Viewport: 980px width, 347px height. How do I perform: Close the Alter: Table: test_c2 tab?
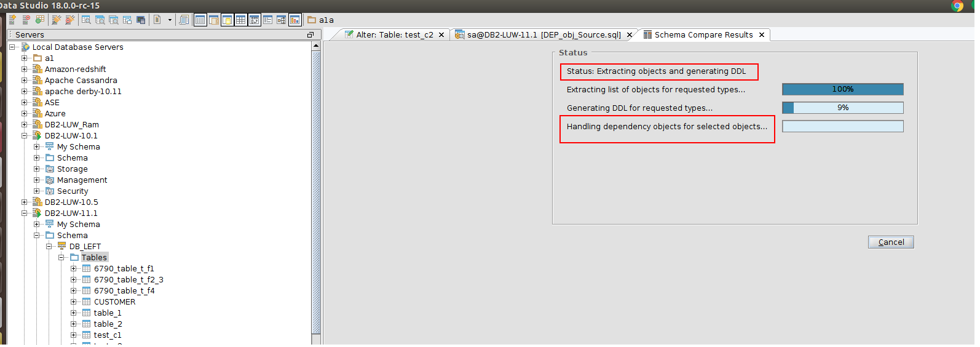pos(441,35)
